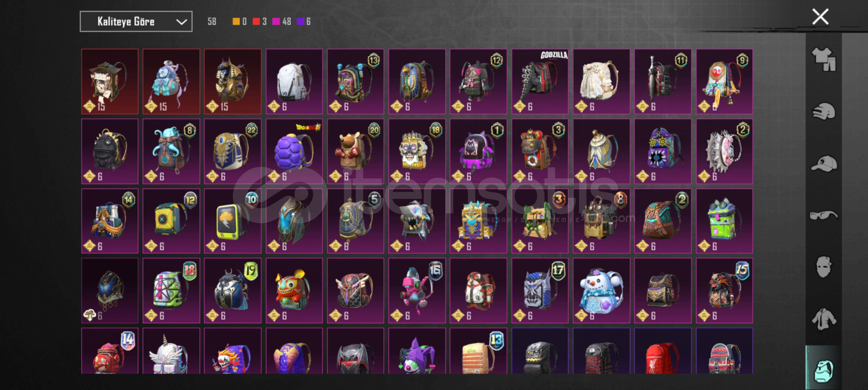Image resolution: width=868 pixels, height=390 pixels.
Task: Click the red quality indicator showing 3
Action: tap(260, 22)
